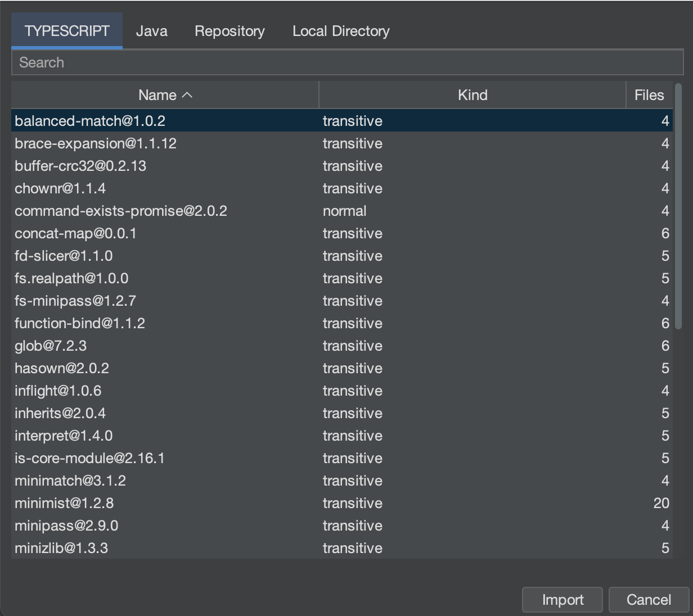Viewport: 693px width, 616px height.
Task: Sort by the Files column header
Action: (649, 95)
